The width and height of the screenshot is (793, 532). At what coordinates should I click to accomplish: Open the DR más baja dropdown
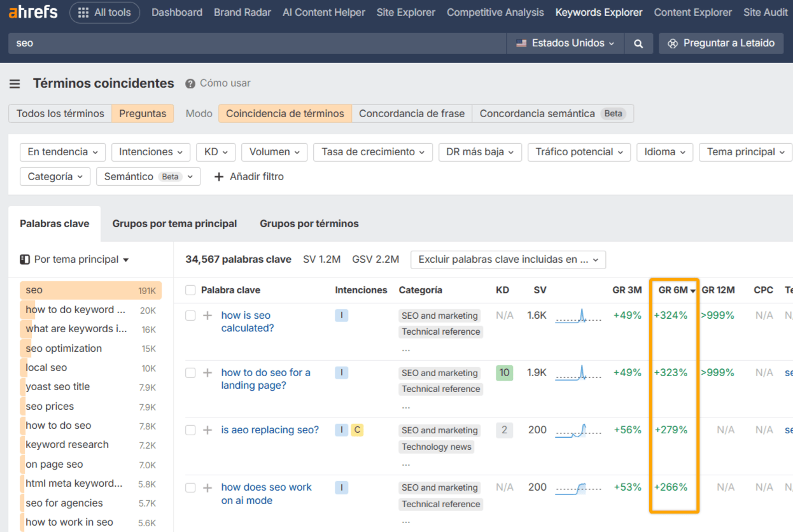tap(480, 152)
